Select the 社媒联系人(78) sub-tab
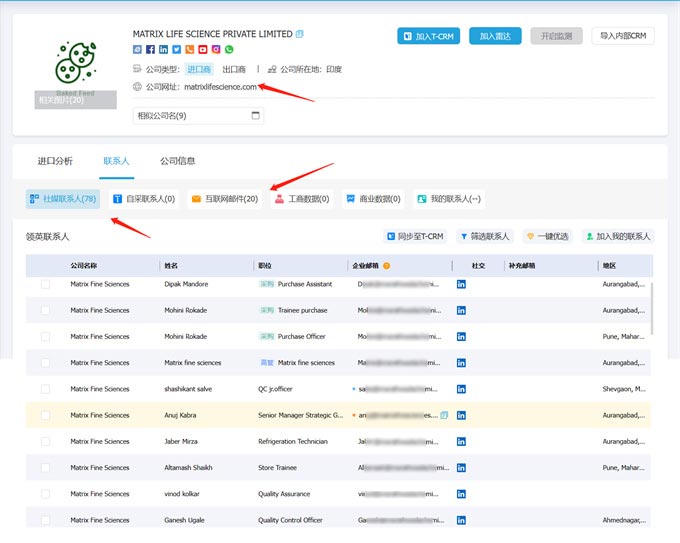The height and width of the screenshot is (543, 680). [x=63, y=199]
